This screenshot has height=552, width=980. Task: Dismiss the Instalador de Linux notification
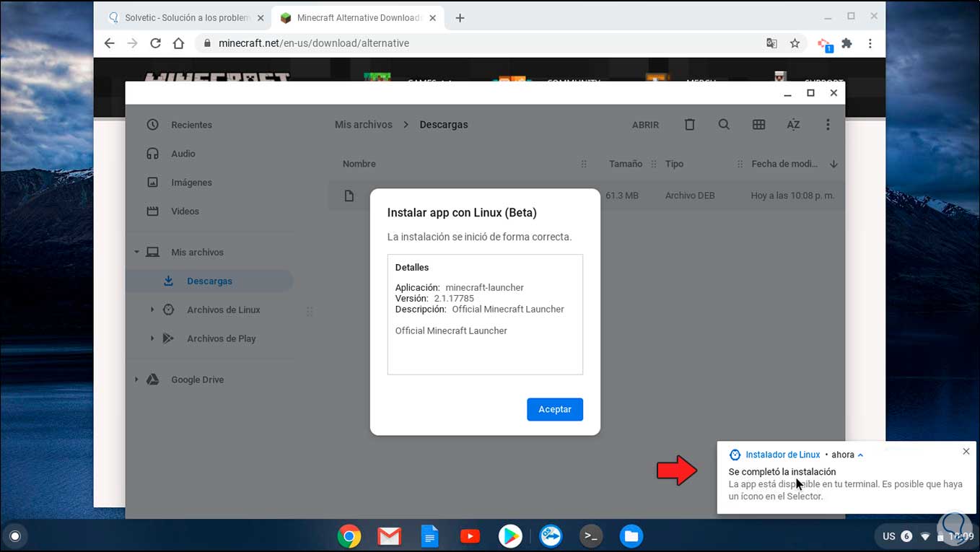(x=966, y=452)
